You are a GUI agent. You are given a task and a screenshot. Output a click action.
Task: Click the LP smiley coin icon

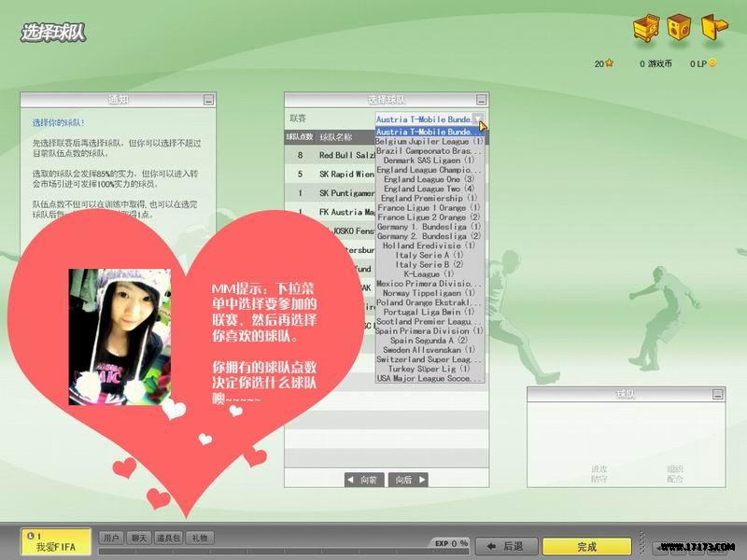(712, 63)
